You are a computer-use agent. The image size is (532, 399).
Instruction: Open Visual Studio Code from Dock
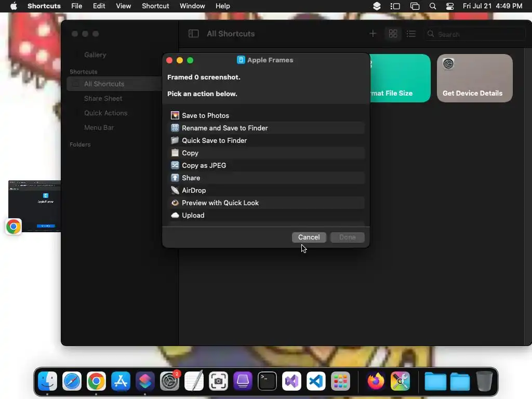[x=316, y=381]
